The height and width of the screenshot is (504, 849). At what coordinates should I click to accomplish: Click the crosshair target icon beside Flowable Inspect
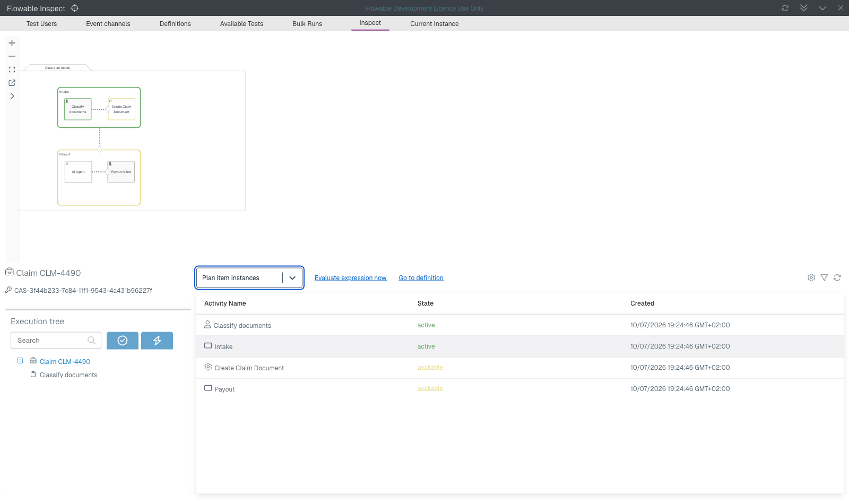pos(75,8)
